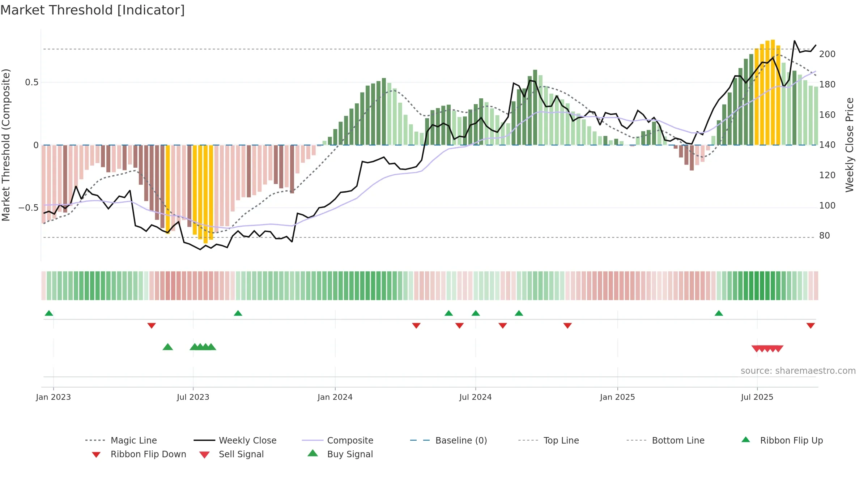Image resolution: width=868 pixels, height=488 pixels.
Task: Toggle the Ribbon Flip Up legend entry
Action: pos(782,440)
